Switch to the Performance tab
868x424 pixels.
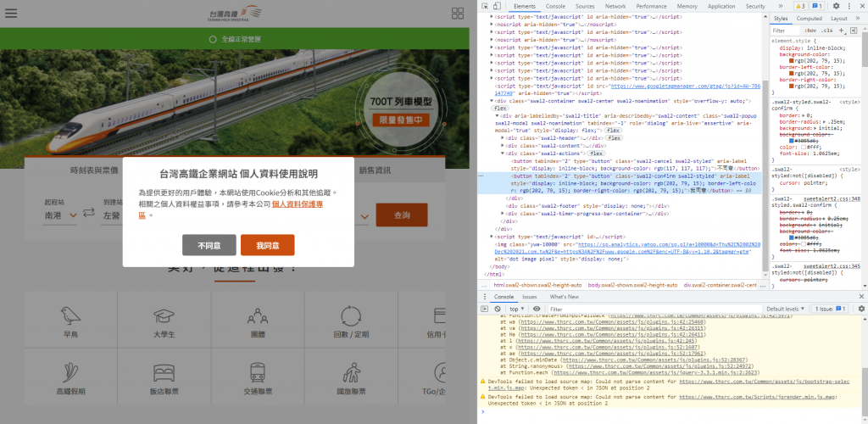point(651,6)
